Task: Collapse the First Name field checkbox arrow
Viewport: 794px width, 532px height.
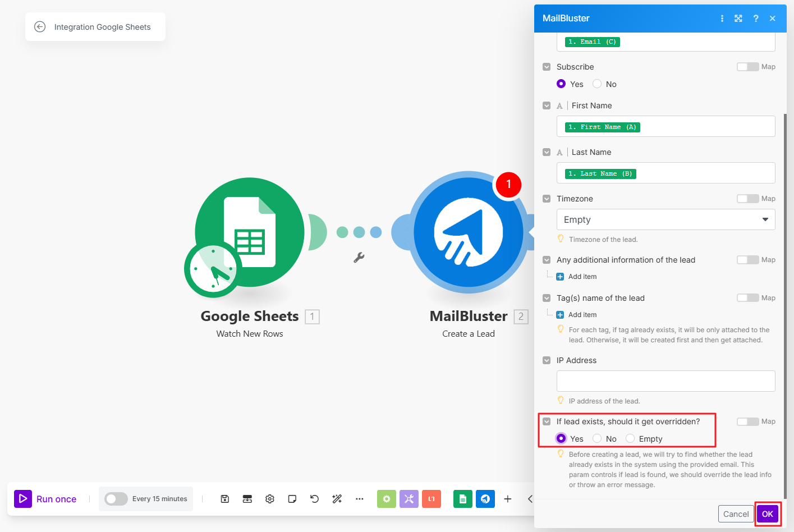Action: tap(547, 106)
